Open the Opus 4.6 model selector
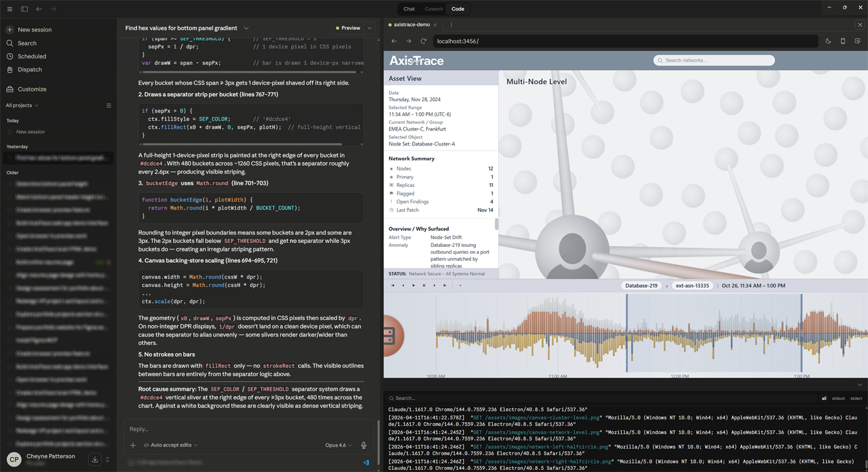 (339, 445)
